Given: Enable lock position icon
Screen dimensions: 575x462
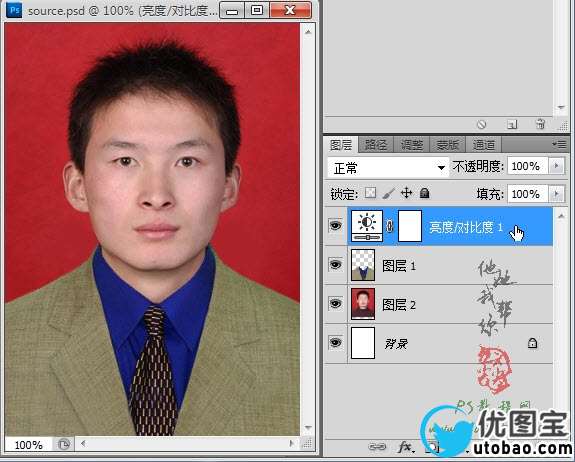Looking at the screenshot, I should click(406, 192).
